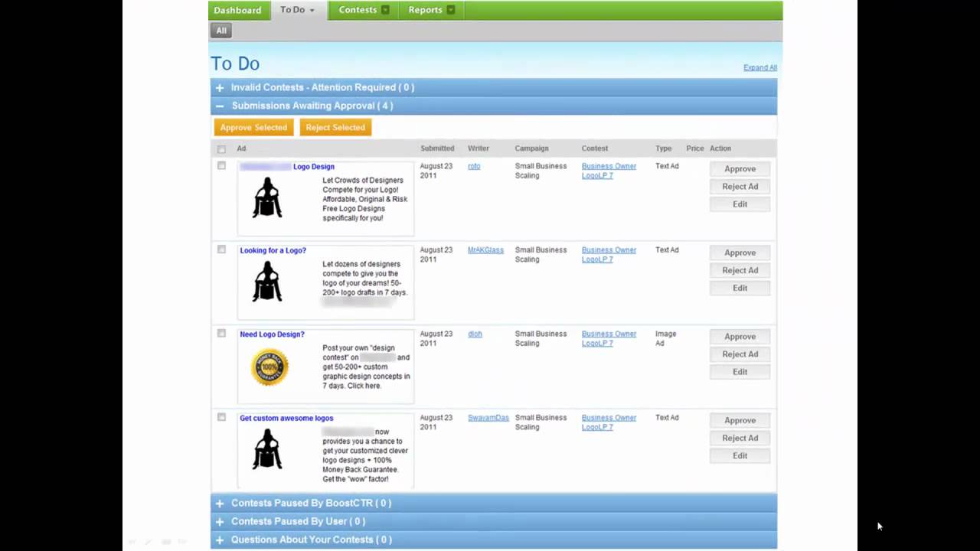Expand Questions About Your Contests section
Image resolution: width=980 pixels, height=551 pixels.
pyautogui.click(x=494, y=540)
